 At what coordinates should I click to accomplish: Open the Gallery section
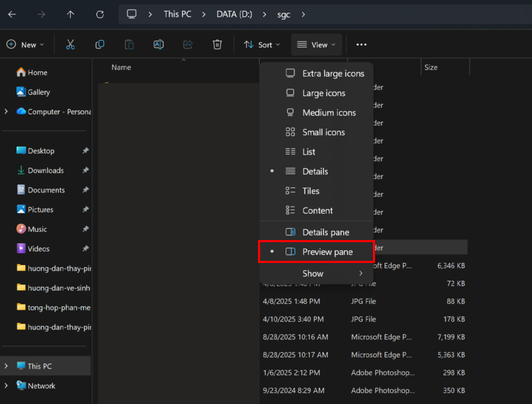(x=37, y=92)
